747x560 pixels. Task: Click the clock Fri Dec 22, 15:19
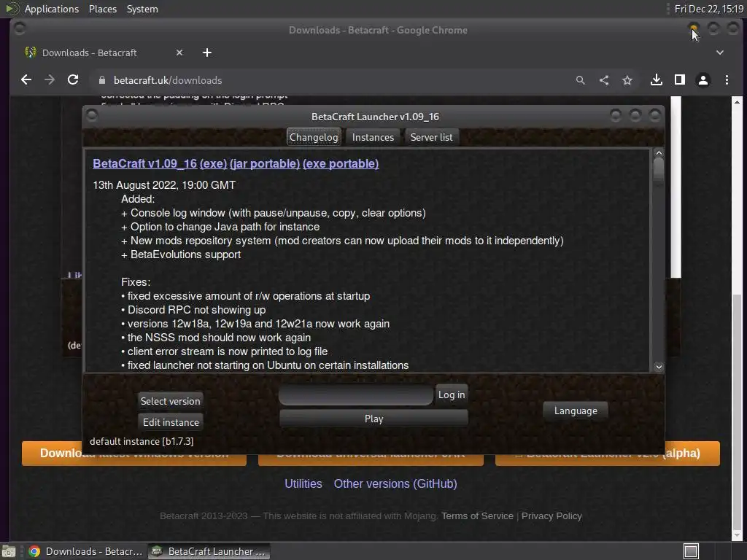pos(709,9)
